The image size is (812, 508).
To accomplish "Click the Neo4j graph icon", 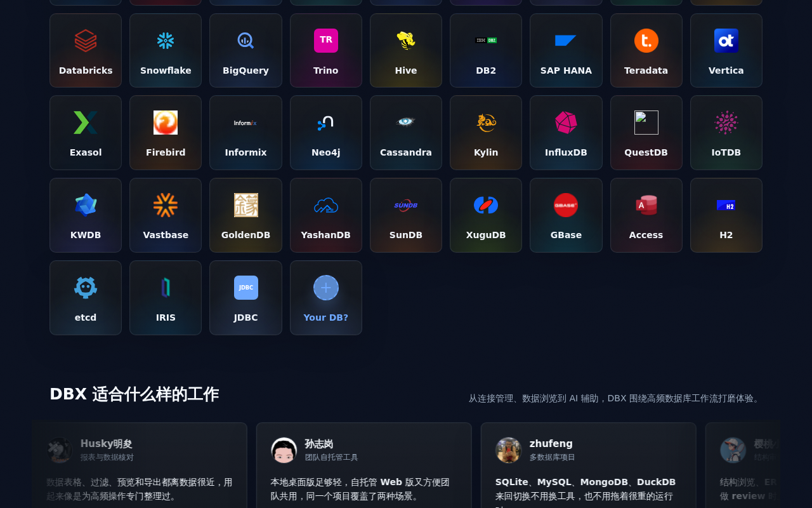I will click(x=326, y=123).
